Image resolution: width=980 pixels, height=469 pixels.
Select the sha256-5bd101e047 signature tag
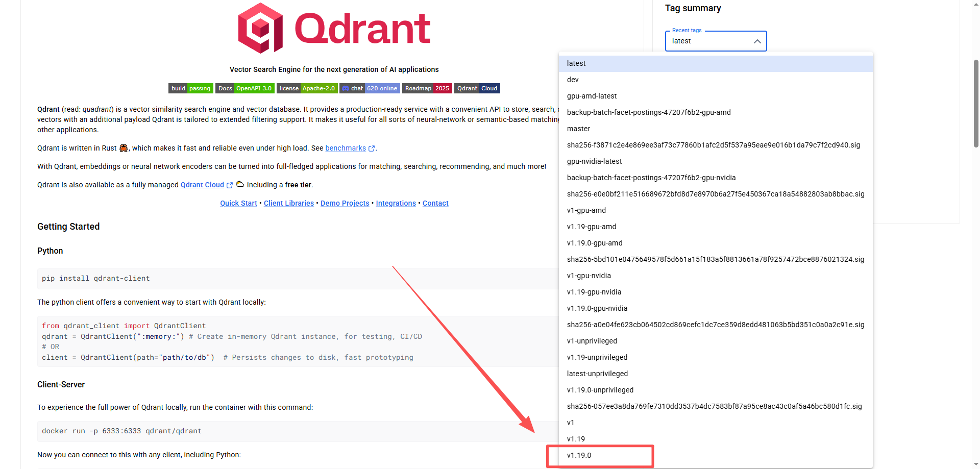click(716, 259)
